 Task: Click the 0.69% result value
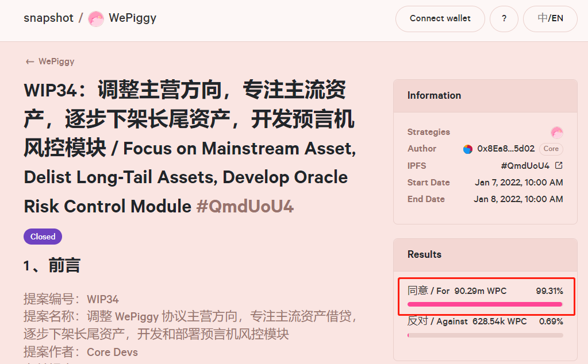(x=551, y=322)
